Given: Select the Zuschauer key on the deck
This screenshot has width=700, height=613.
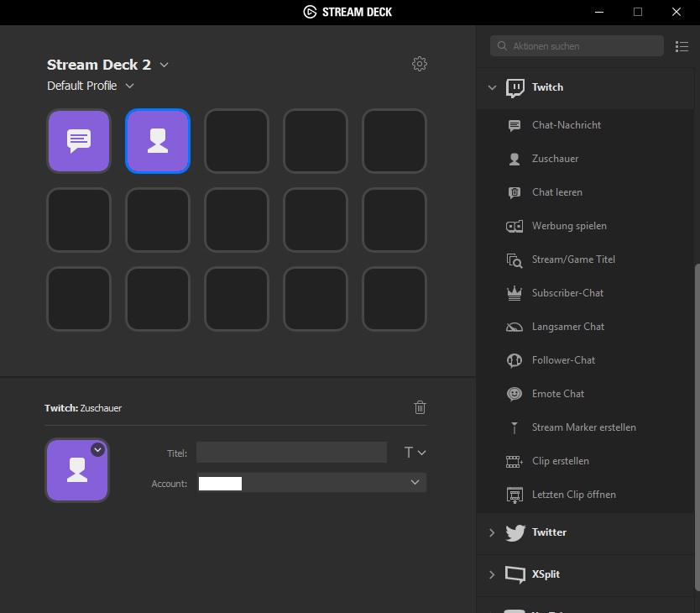Looking at the screenshot, I should pos(158,141).
